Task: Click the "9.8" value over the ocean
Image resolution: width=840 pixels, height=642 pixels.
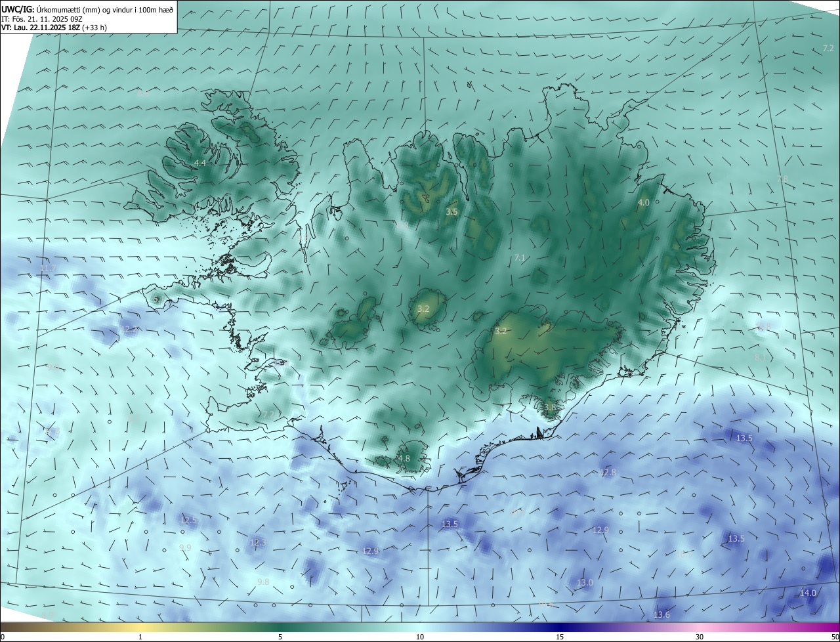Action: click(x=263, y=582)
